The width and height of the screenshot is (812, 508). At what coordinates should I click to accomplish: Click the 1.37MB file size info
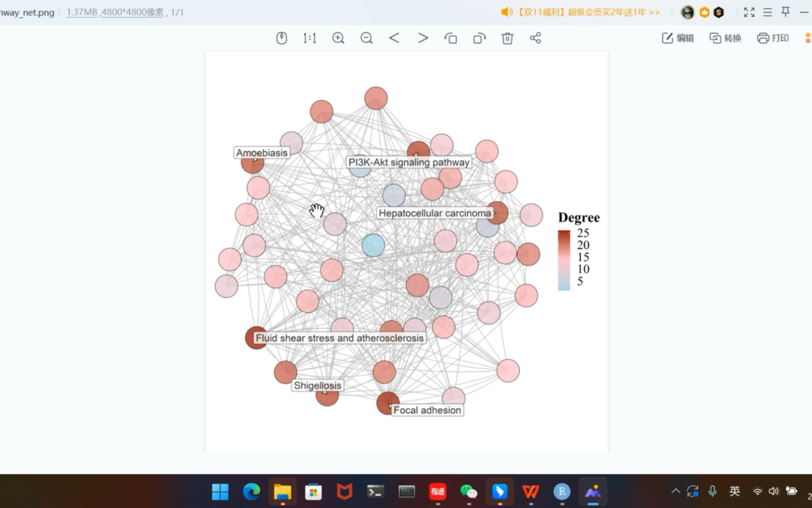point(82,12)
